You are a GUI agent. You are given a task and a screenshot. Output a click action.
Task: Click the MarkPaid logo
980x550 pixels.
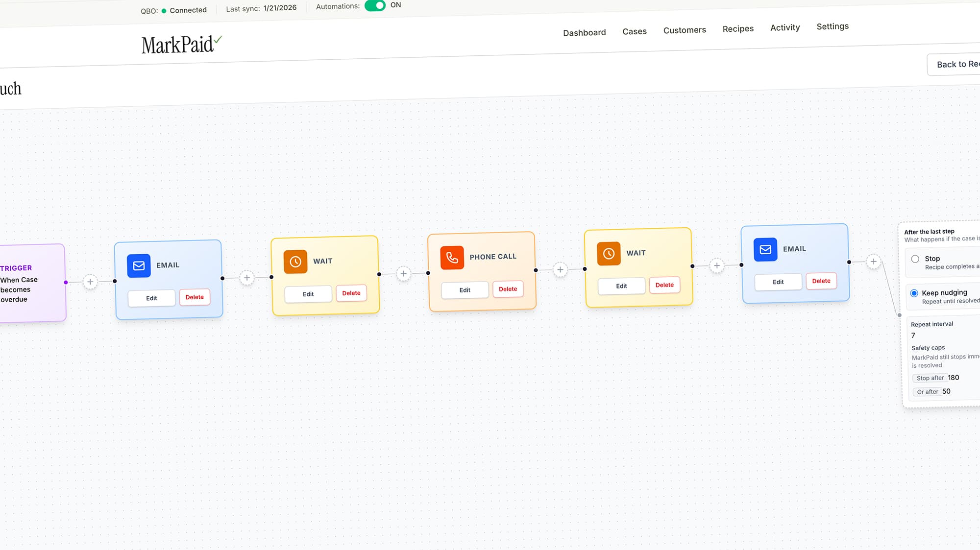coord(179,45)
